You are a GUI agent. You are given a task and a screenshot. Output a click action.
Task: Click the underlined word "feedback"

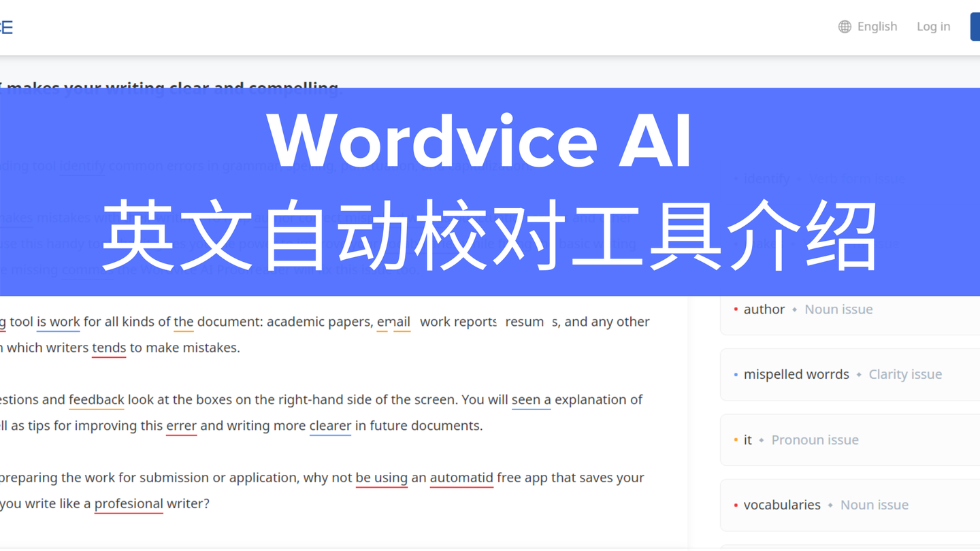(x=96, y=400)
